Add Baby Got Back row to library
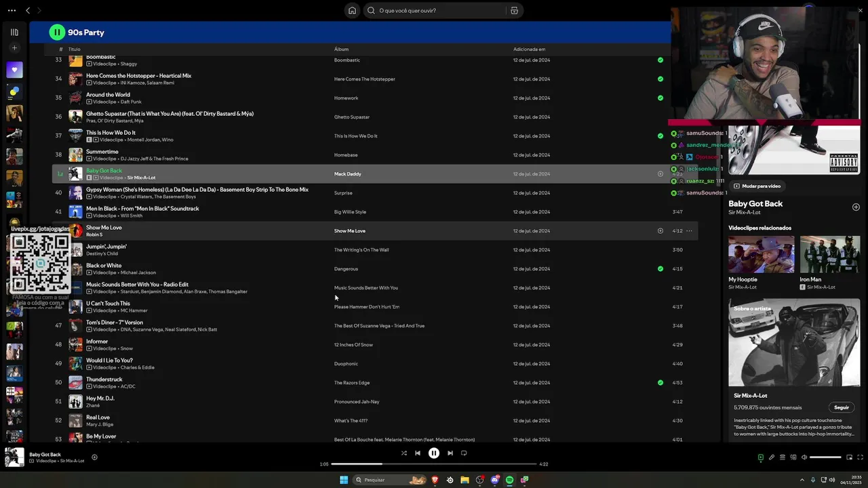The width and height of the screenshot is (868, 488). pyautogui.click(x=660, y=174)
